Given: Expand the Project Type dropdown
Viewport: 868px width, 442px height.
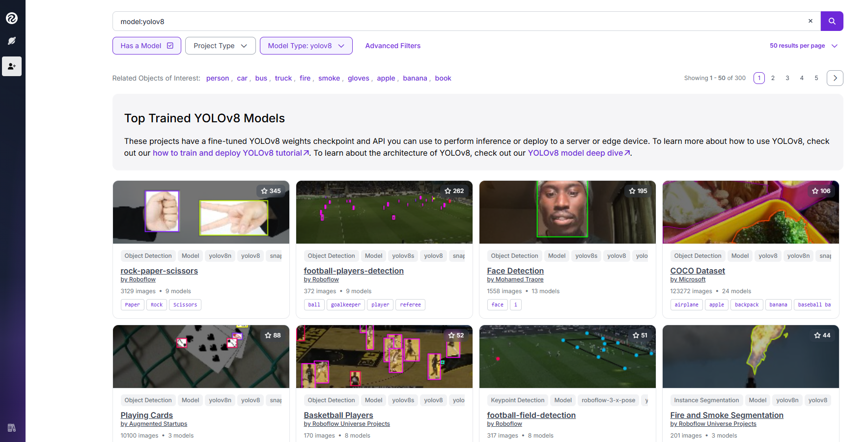Looking at the screenshot, I should coord(220,46).
